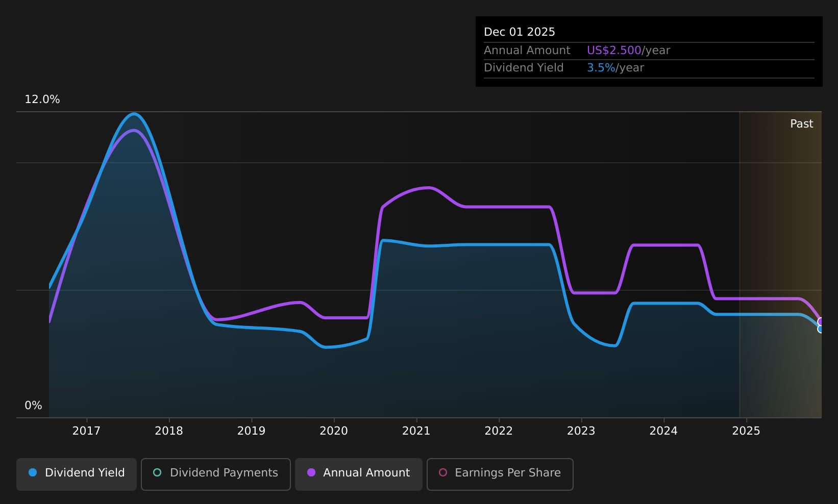The width and height of the screenshot is (838, 504).
Task: Click the Dec 01 2025 tooltip date
Action: point(520,32)
